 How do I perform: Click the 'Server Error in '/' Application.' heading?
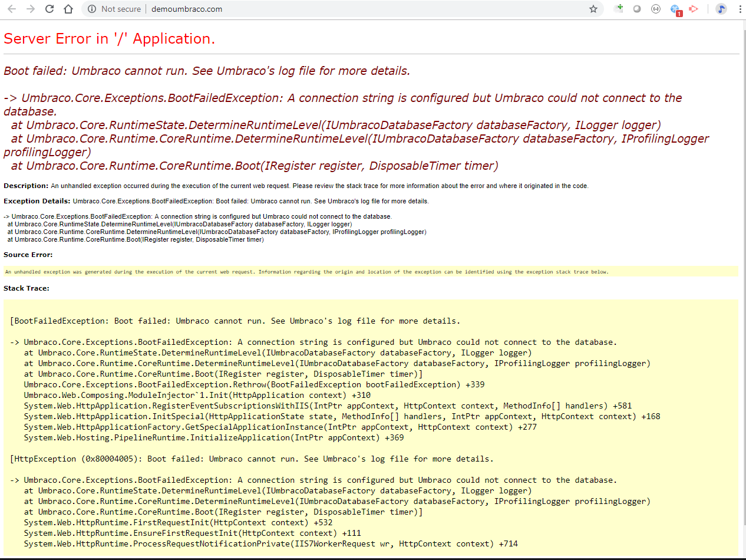click(110, 39)
